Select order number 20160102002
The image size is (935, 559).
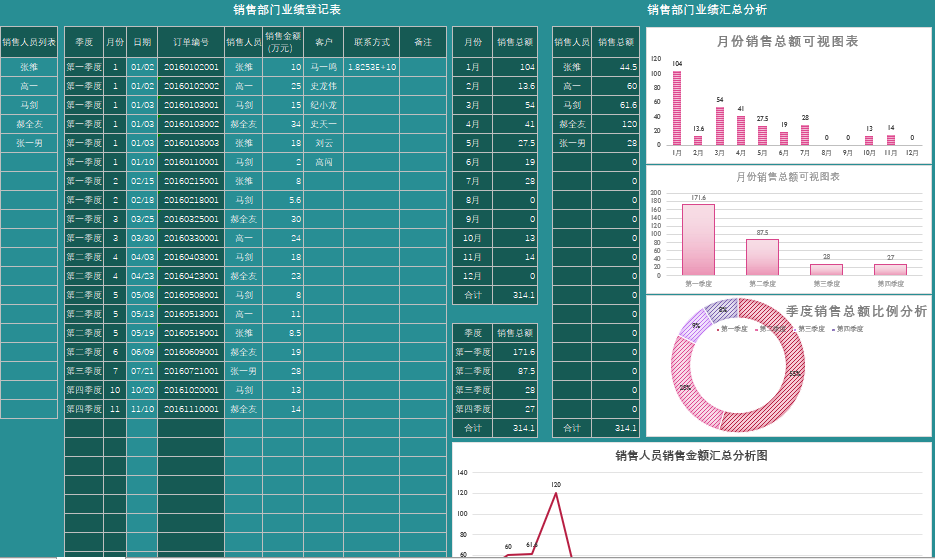(x=191, y=86)
